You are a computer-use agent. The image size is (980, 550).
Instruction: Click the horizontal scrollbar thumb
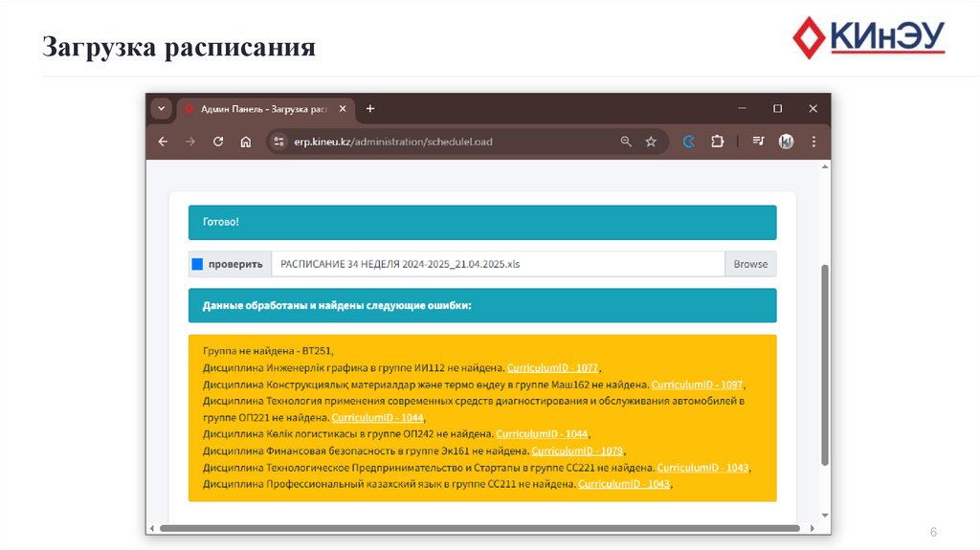point(479,528)
